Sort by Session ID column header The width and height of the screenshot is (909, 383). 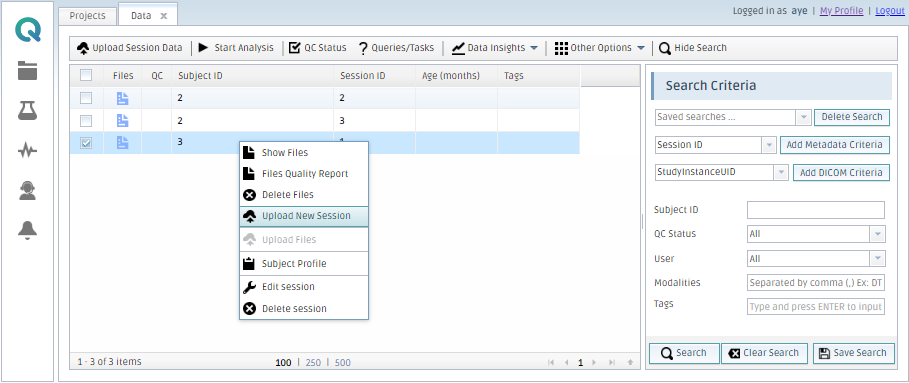374,76
